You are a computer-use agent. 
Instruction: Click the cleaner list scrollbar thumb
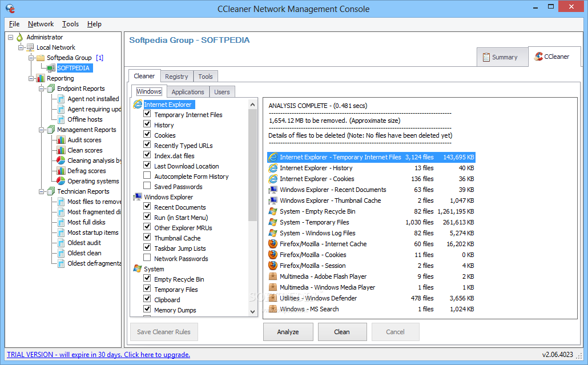coord(253,165)
